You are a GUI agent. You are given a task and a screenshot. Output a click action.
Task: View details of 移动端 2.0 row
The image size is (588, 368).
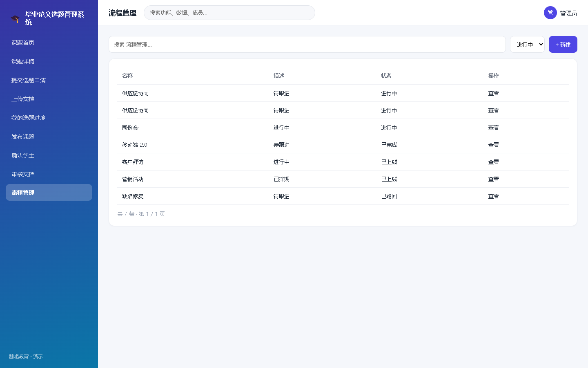pos(493,145)
